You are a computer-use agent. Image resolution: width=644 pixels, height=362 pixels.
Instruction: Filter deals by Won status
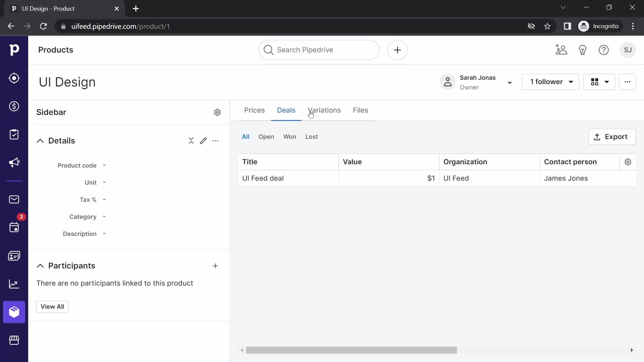290,136
